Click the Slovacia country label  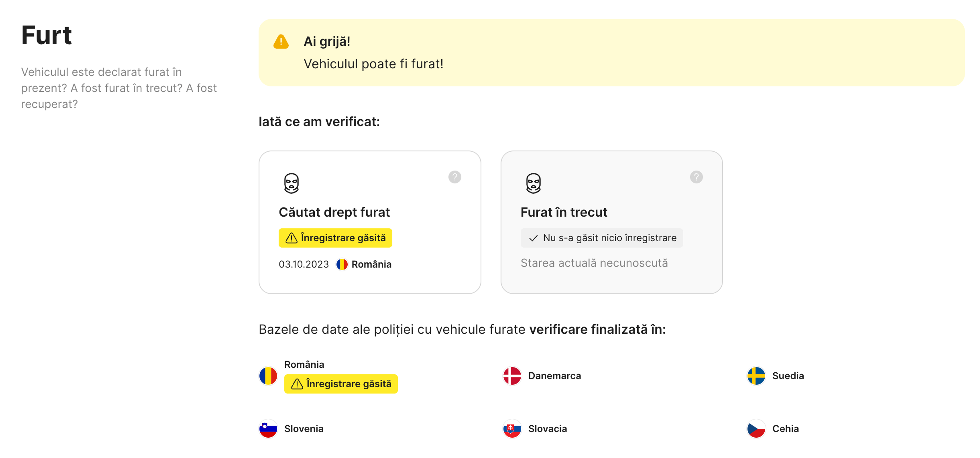(547, 429)
